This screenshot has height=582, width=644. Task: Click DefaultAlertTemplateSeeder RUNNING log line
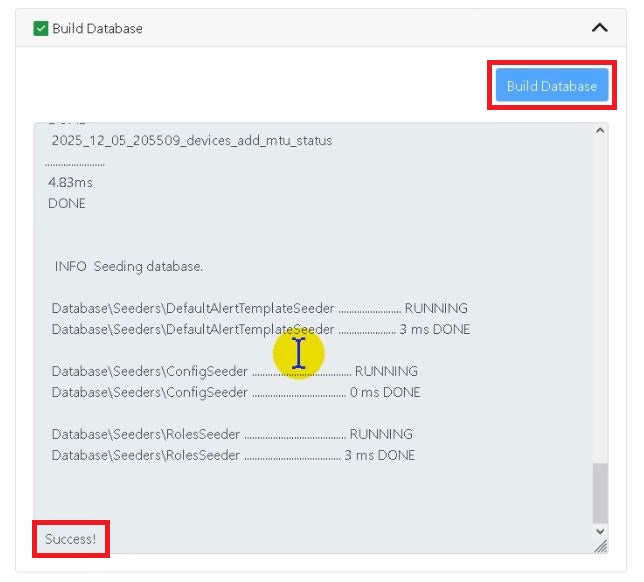coord(259,308)
